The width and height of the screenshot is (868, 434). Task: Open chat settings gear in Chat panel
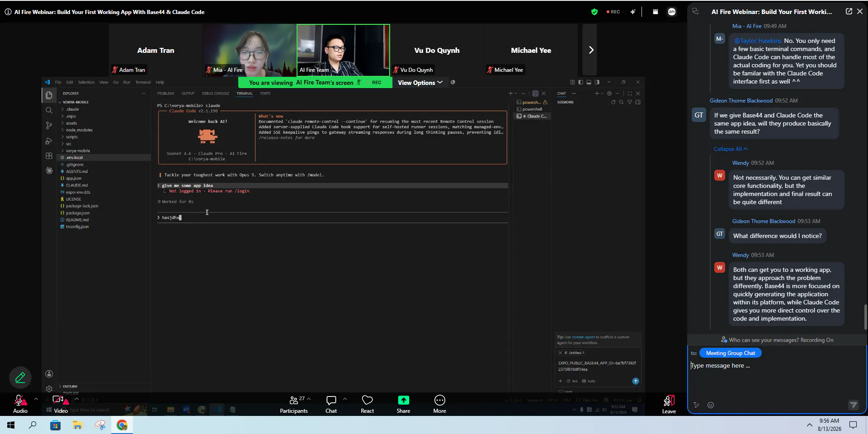[x=609, y=93]
